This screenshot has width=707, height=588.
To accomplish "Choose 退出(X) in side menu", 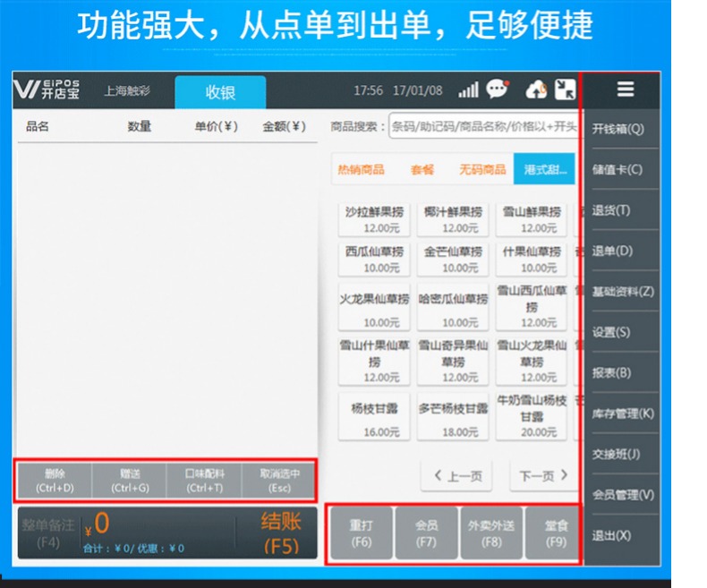I will coord(622,536).
